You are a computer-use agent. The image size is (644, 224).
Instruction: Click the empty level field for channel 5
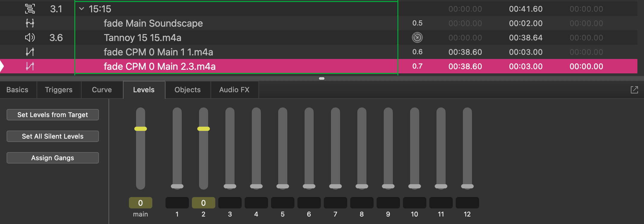click(283, 203)
